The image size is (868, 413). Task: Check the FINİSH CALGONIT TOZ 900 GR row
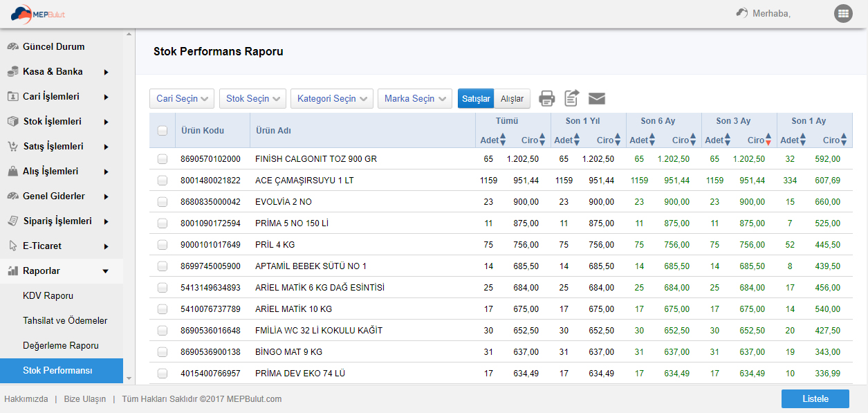[x=163, y=159]
